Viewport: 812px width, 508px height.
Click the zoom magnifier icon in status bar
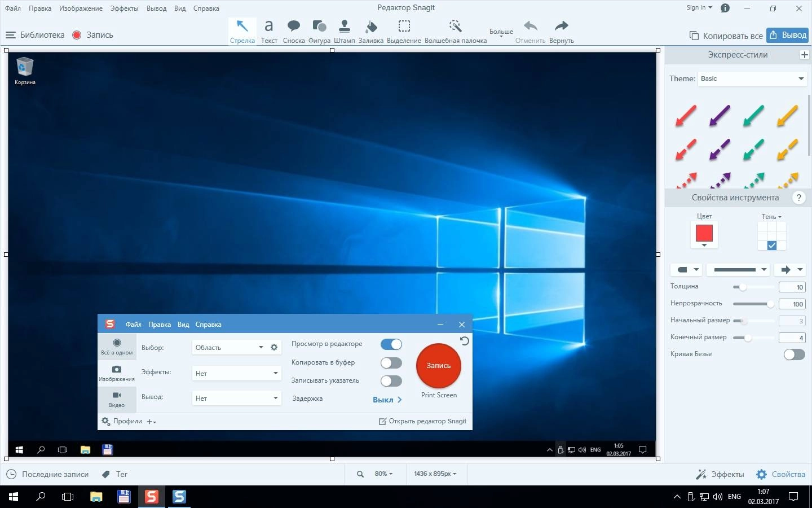pyautogui.click(x=360, y=474)
